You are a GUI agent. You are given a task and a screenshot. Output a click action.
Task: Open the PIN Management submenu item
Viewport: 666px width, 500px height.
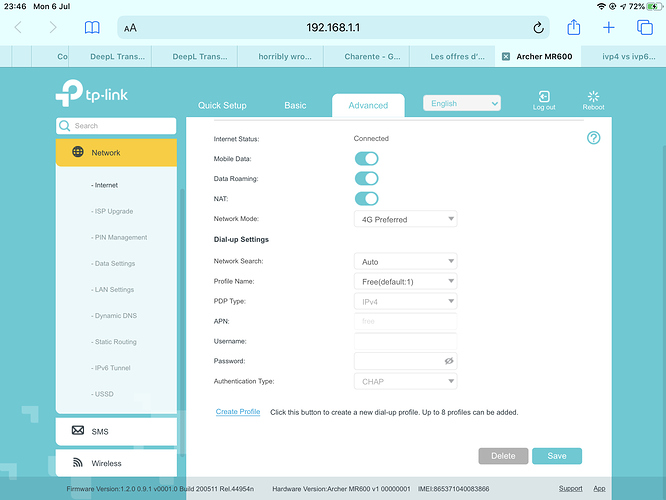[x=119, y=237]
